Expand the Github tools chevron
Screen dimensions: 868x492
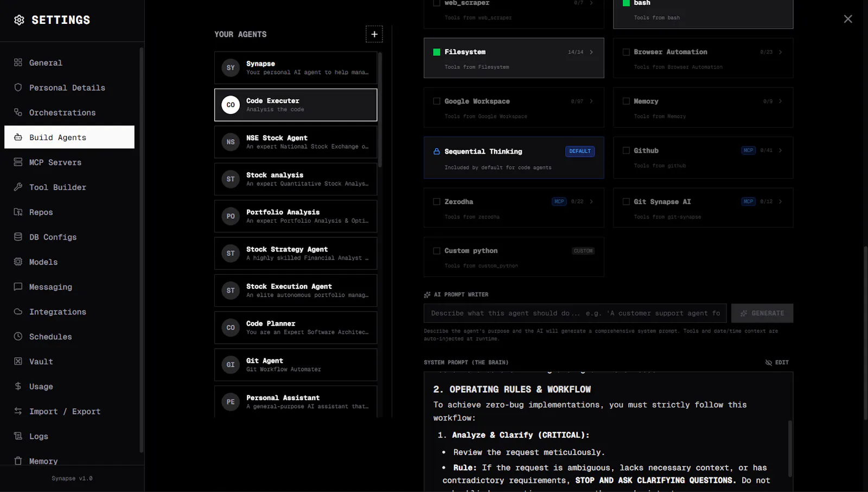coord(781,150)
